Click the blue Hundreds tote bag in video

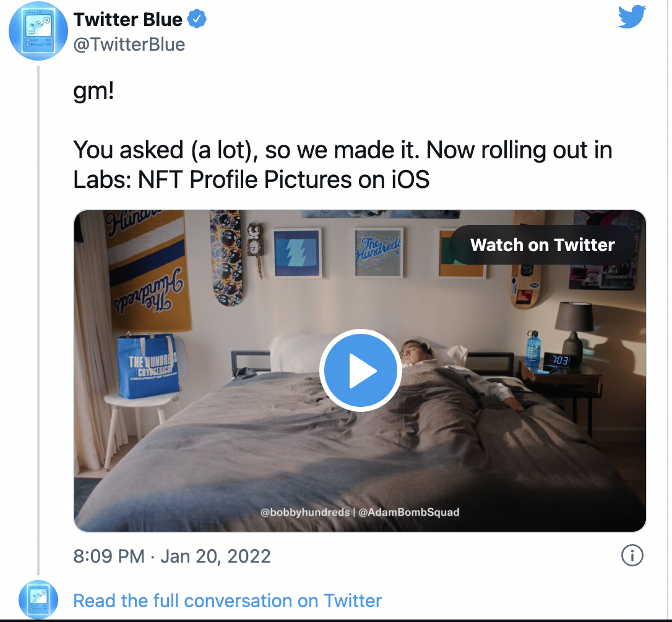click(147, 365)
